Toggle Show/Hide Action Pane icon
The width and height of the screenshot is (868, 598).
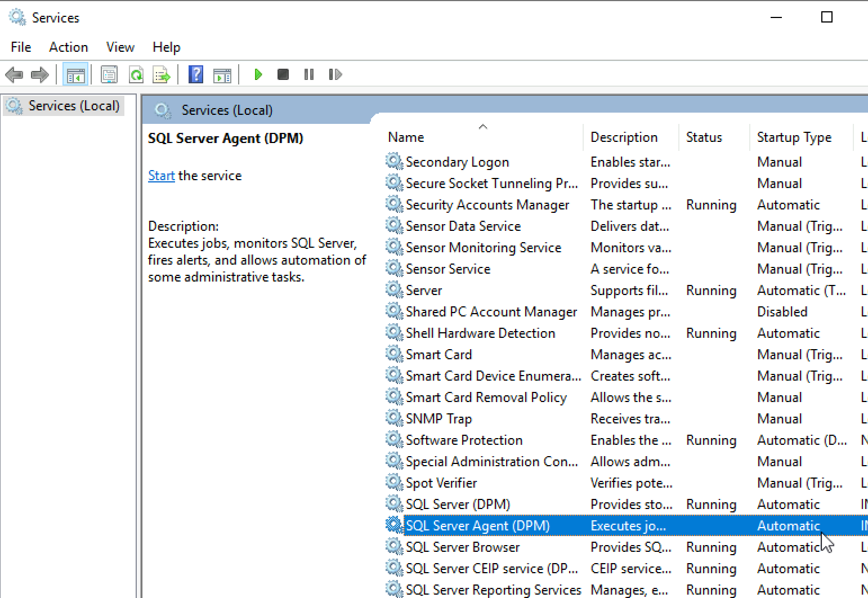coord(222,74)
